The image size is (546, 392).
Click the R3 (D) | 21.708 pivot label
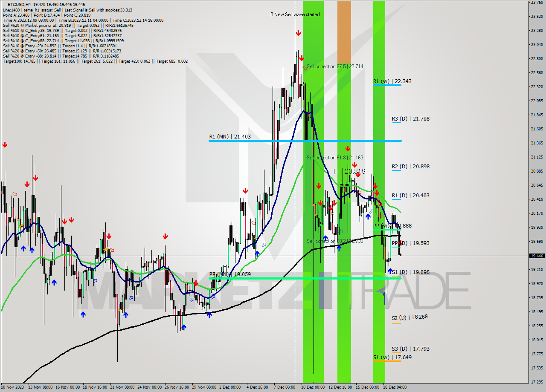click(x=410, y=119)
